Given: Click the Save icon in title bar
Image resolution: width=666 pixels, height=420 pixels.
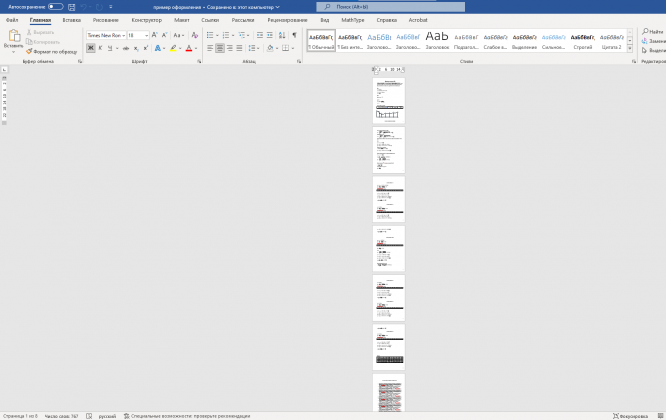Looking at the screenshot, I should click(x=71, y=6).
